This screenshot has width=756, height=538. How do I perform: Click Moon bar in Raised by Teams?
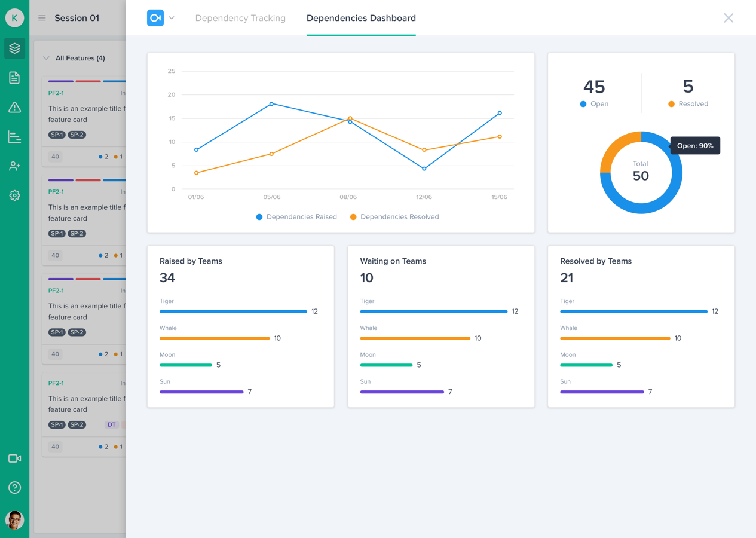coord(186,365)
